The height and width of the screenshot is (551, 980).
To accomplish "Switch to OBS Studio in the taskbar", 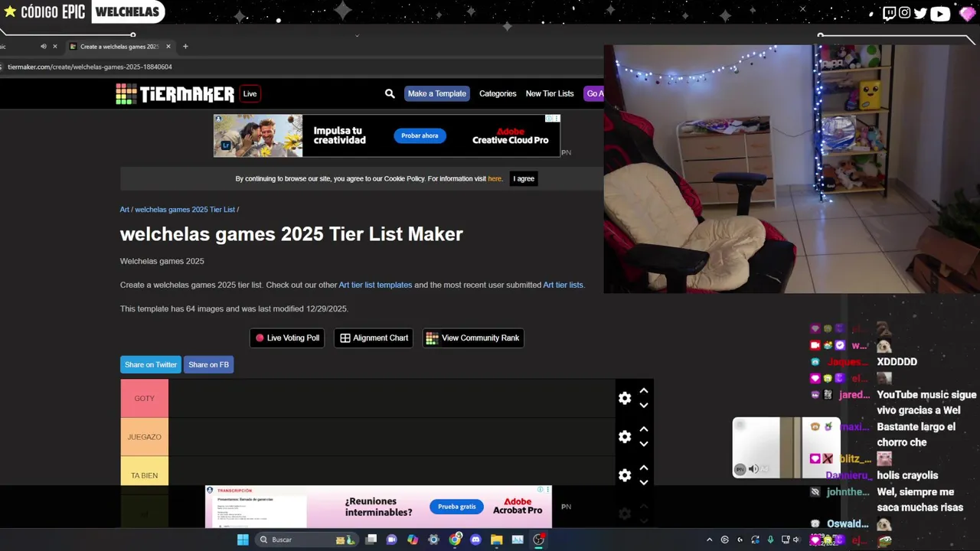I will click(x=538, y=540).
